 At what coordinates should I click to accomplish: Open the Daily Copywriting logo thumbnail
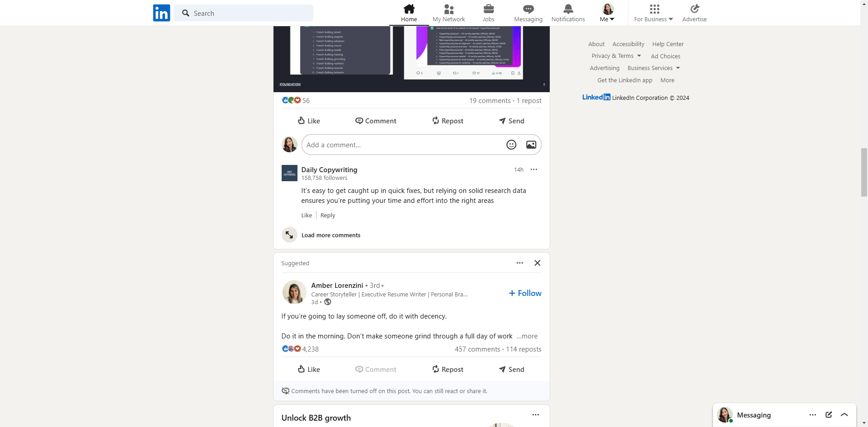click(x=289, y=173)
